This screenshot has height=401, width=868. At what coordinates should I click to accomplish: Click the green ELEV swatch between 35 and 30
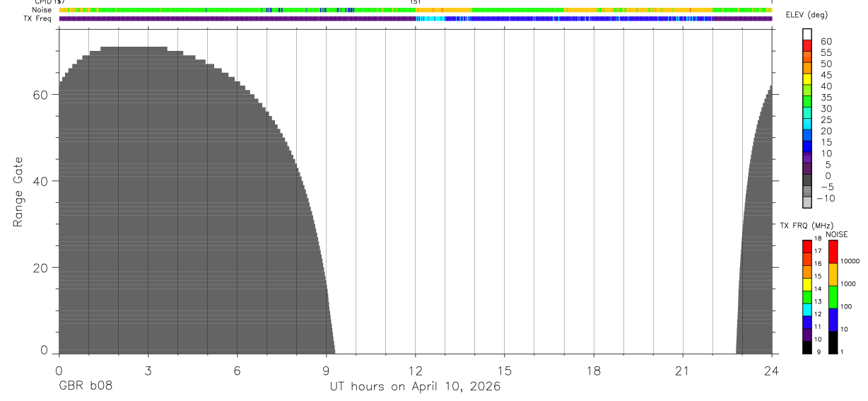(x=807, y=103)
